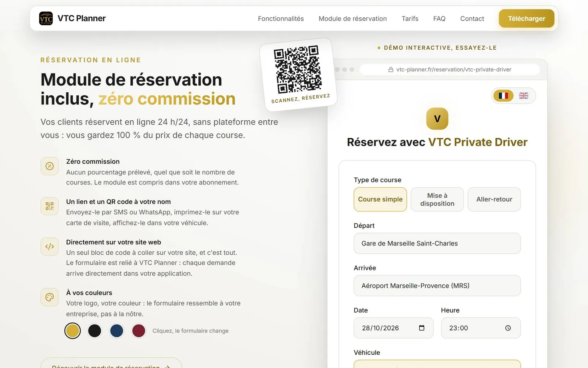Select Aller-retour ride type

[494, 199]
